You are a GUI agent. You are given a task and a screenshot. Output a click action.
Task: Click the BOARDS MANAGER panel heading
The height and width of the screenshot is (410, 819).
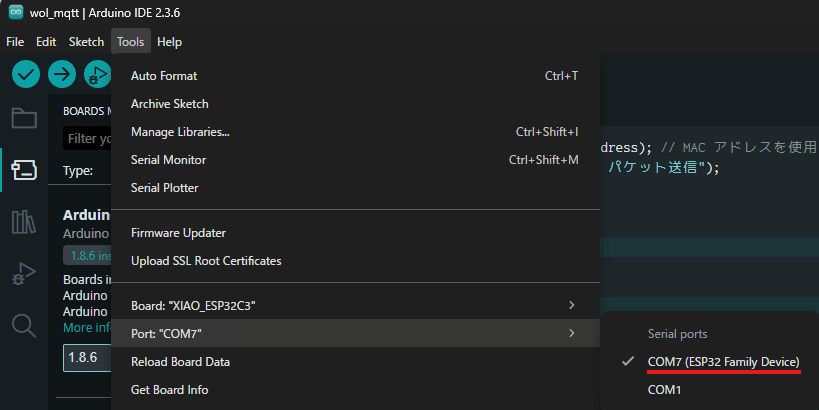pyautogui.click(x=87, y=111)
